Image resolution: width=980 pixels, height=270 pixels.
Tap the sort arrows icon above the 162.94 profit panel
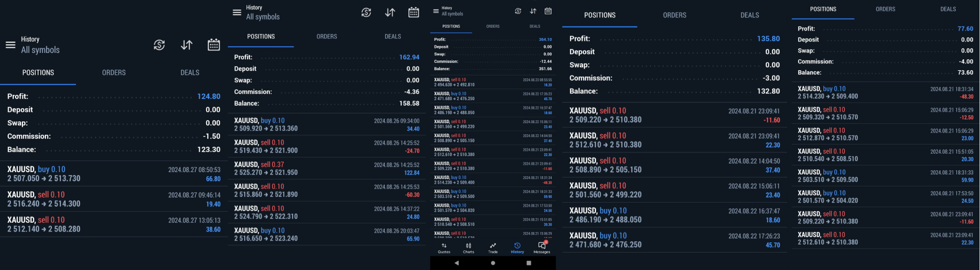(390, 13)
